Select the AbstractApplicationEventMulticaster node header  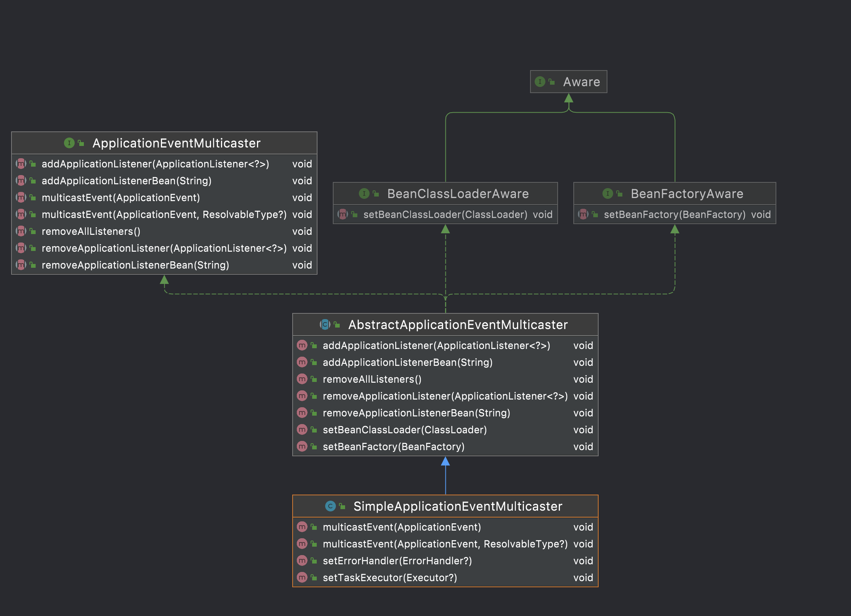[458, 325]
